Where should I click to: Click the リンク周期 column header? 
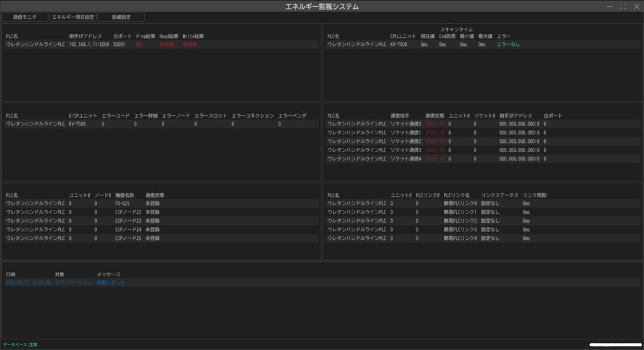tap(535, 195)
